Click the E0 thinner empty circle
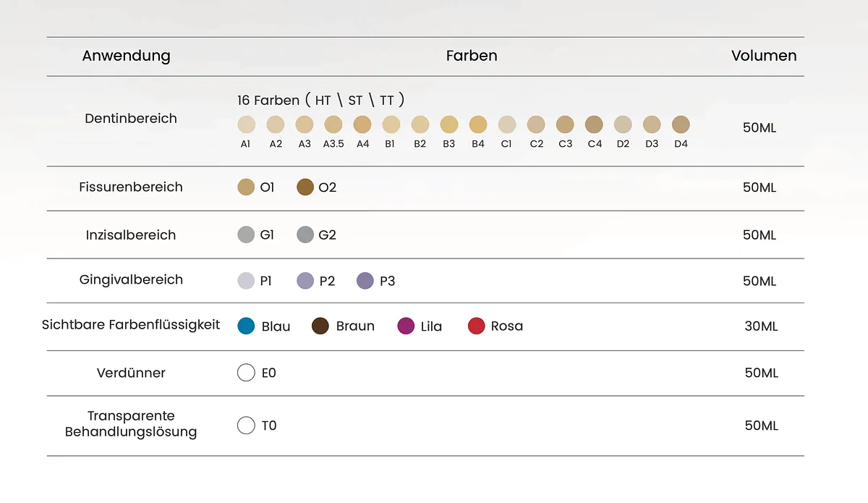868x503 pixels. pos(246,373)
